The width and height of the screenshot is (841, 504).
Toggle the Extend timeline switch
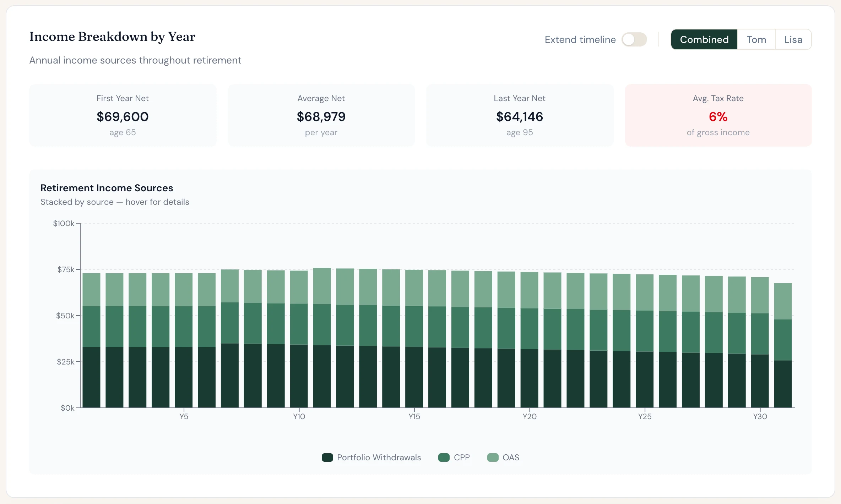click(634, 39)
